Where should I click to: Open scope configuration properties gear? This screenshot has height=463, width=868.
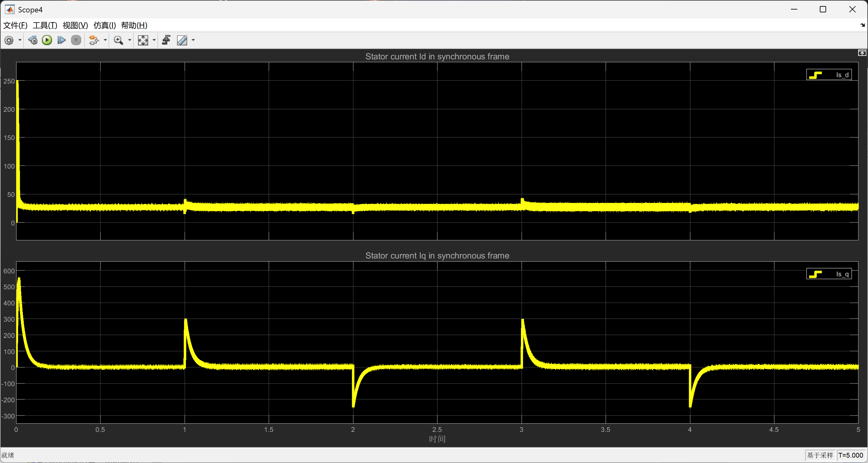(9, 40)
